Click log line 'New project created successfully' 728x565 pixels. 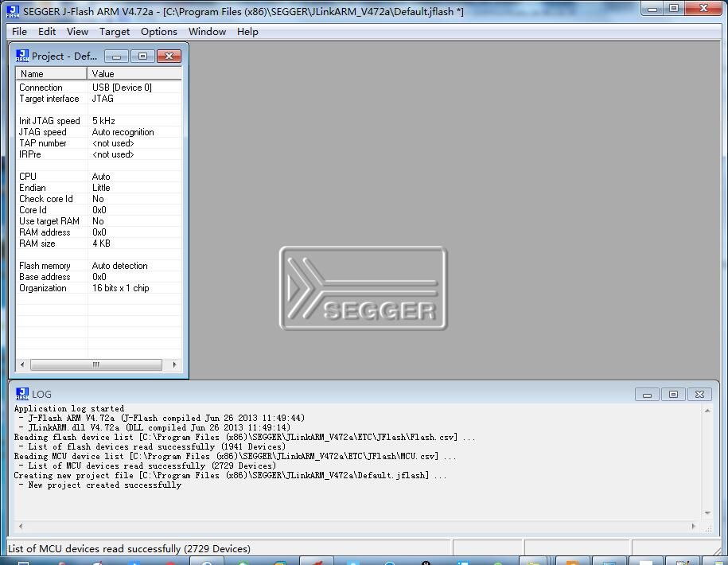(x=105, y=485)
